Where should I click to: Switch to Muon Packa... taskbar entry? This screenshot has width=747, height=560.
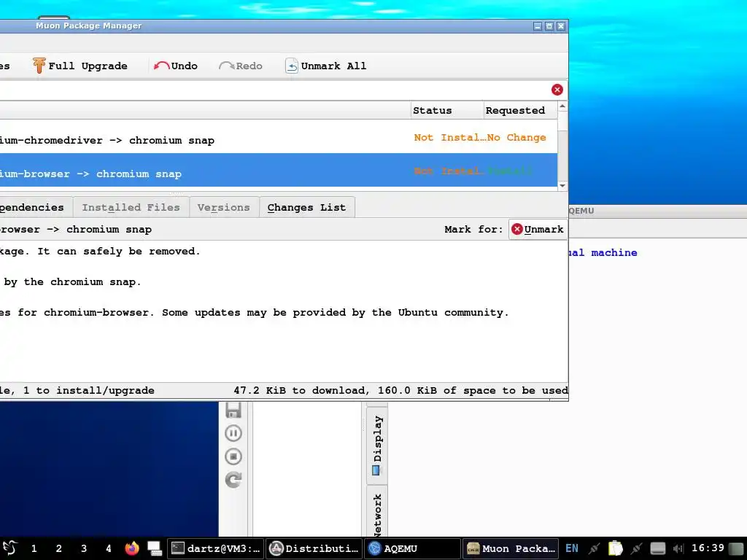(x=511, y=548)
